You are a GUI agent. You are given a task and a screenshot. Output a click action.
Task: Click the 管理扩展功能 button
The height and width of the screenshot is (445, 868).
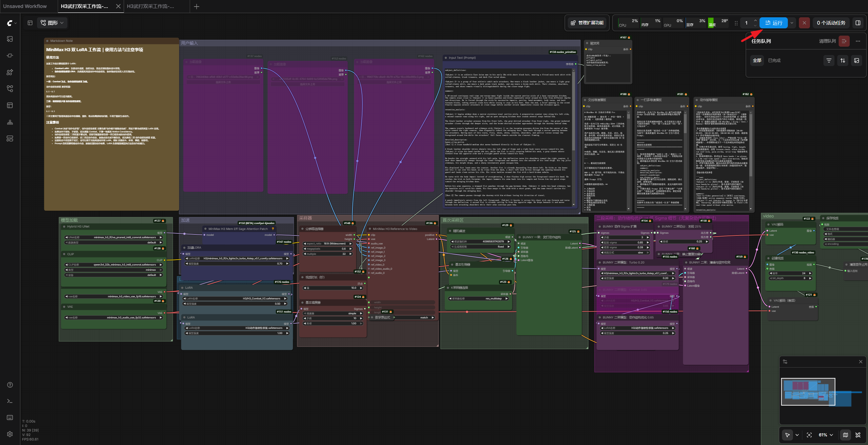pos(587,23)
